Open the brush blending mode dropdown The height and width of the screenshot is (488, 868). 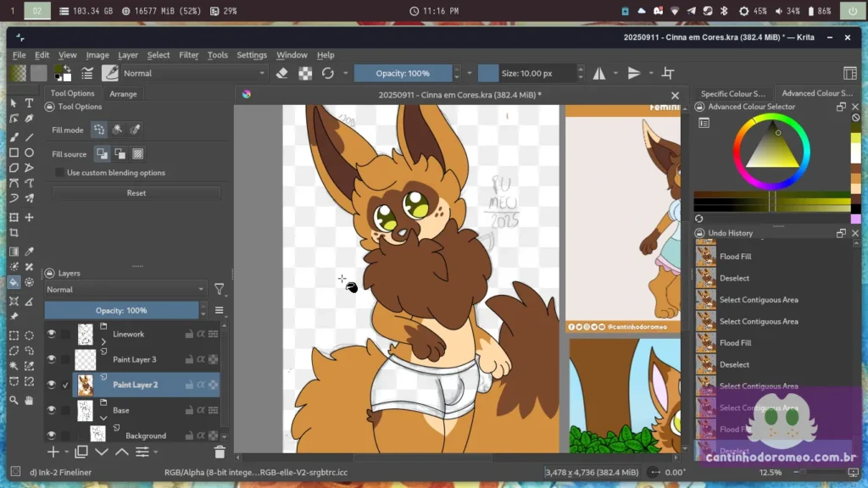(x=194, y=73)
